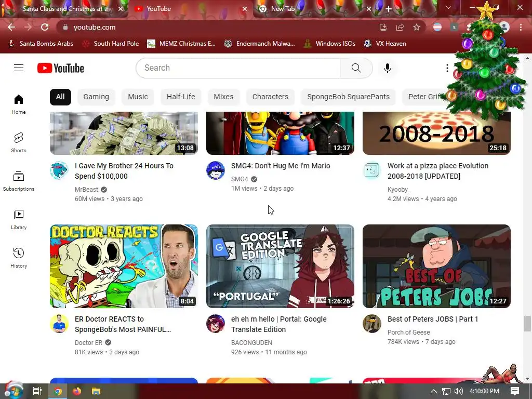The height and width of the screenshot is (399, 532).
Task: Open title 'SMG4: Don't Hug Me I'm Mario'
Action: click(x=281, y=166)
